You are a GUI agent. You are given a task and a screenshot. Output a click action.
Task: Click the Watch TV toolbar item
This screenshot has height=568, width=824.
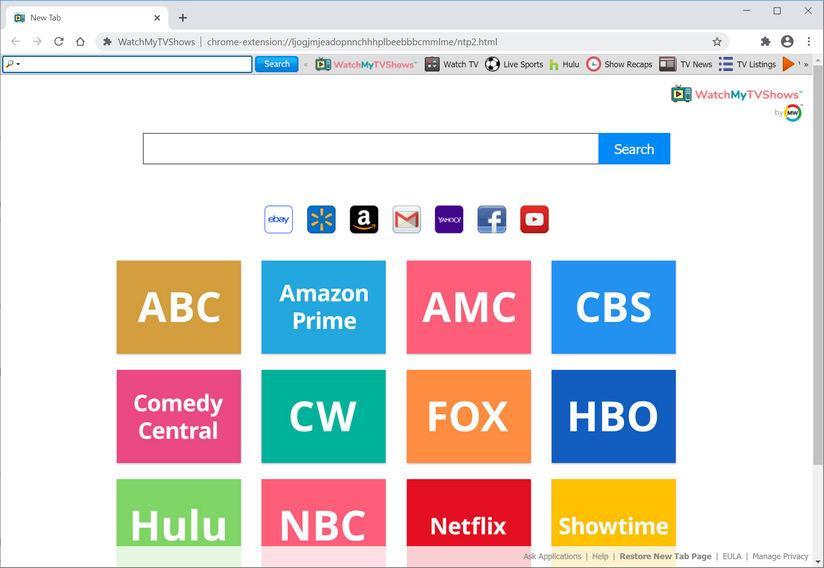coord(452,64)
